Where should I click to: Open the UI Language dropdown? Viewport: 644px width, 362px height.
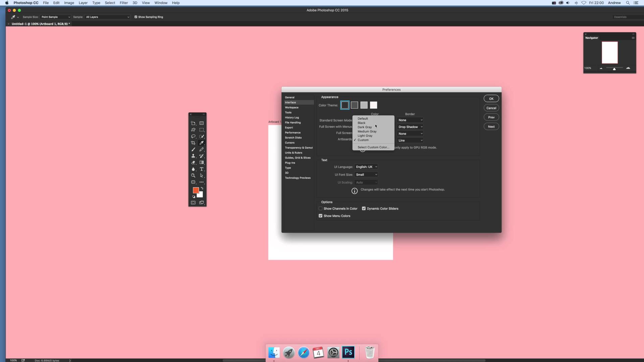(x=366, y=167)
